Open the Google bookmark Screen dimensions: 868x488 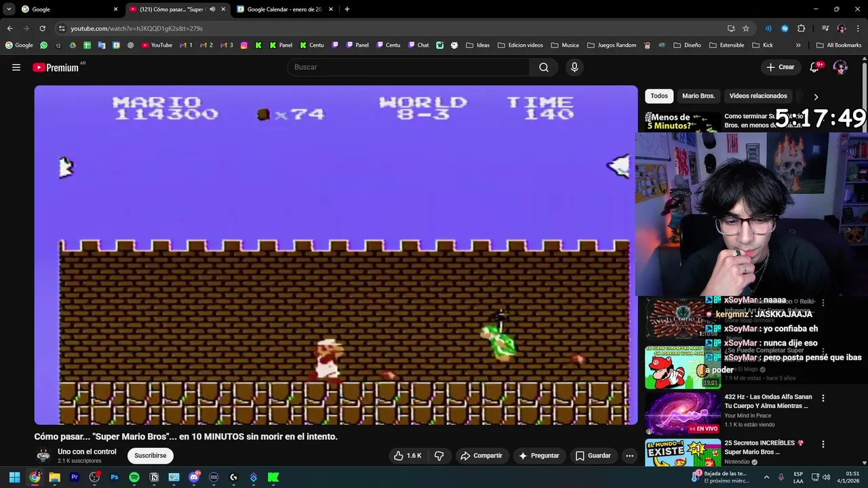pyautogui.click(x=19, y=45)
